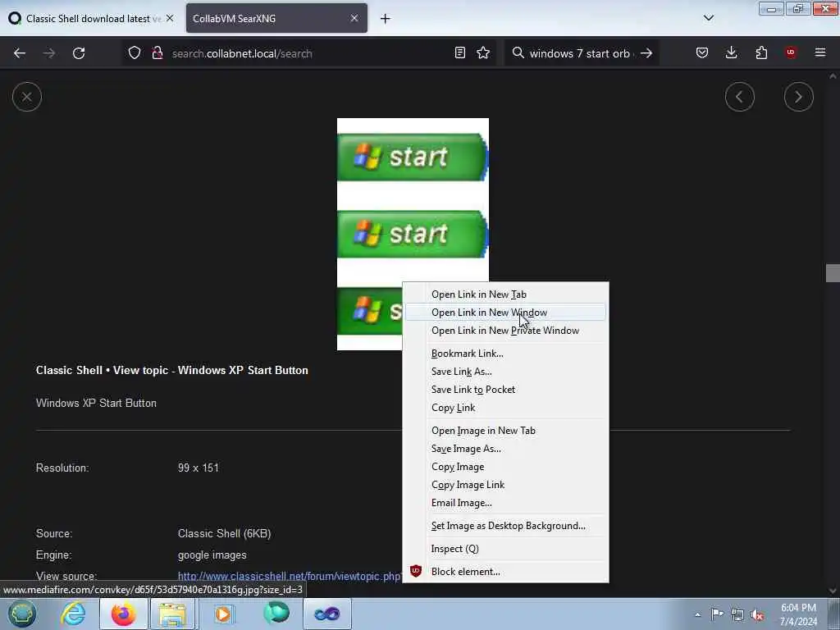This screenshot has height=630, width=840.
Task: Choose Open Link in New Tab
Action: point(505,294)
